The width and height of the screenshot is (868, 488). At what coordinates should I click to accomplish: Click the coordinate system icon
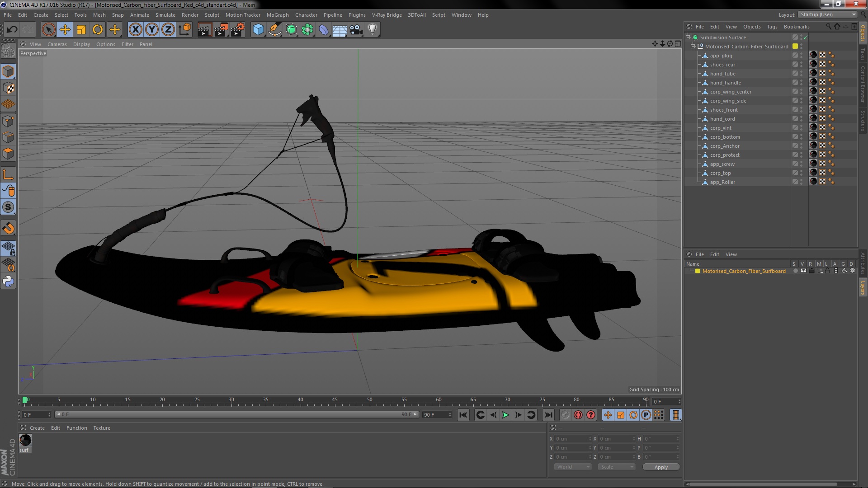click(x=185, y=30)
